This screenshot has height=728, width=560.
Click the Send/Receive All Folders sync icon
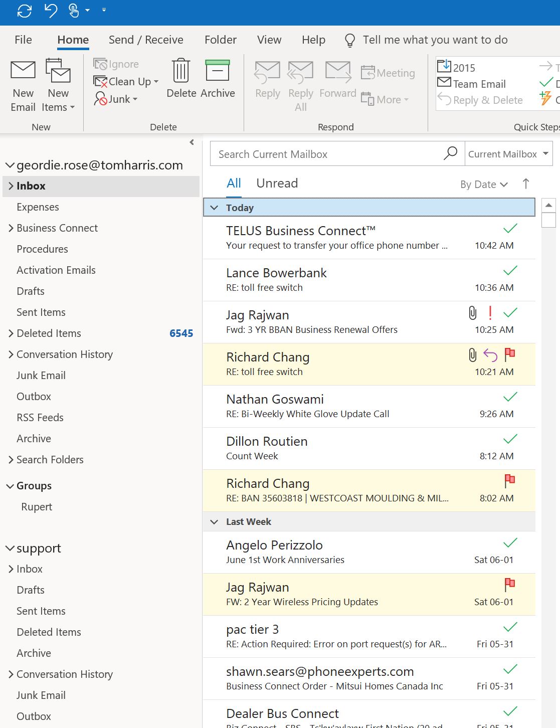click(24, 11)
